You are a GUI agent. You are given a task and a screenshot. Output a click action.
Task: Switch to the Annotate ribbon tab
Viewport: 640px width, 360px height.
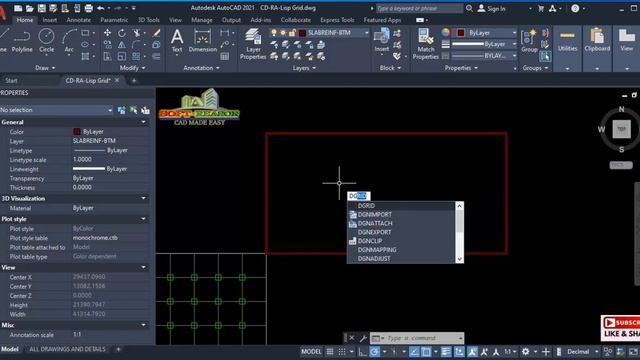coord(79,20)
